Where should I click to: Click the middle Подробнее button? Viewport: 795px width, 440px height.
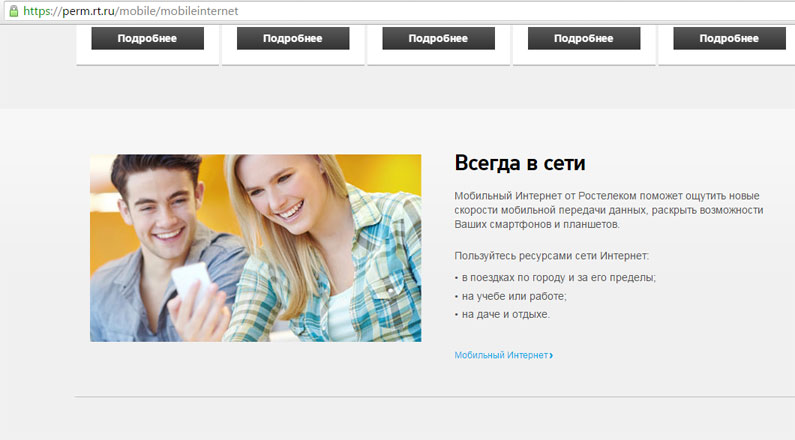click(438, 38)
